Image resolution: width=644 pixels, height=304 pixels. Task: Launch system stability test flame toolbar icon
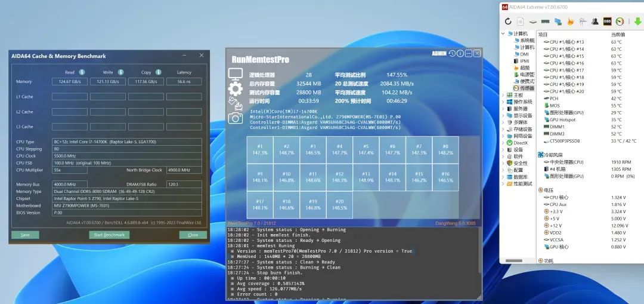(570, 22)
